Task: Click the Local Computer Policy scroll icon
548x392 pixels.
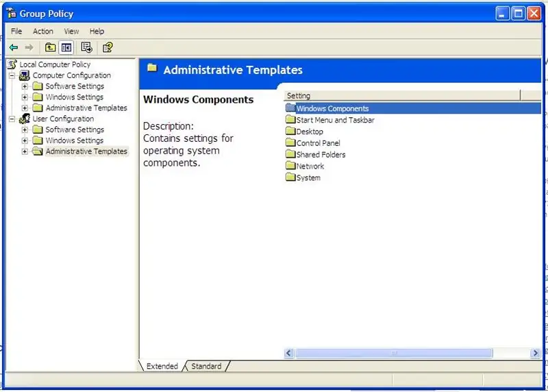Action: [12, 64]
